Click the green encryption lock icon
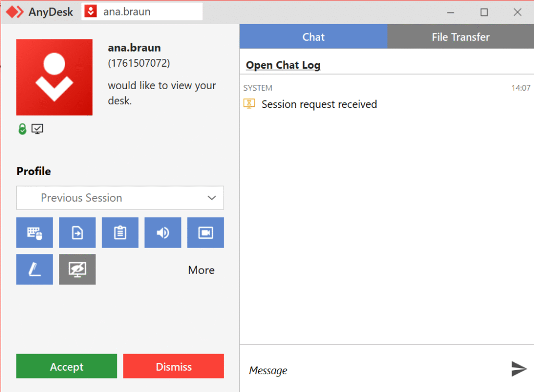Viewport: 534px width, 392px height. coord(22,129)
